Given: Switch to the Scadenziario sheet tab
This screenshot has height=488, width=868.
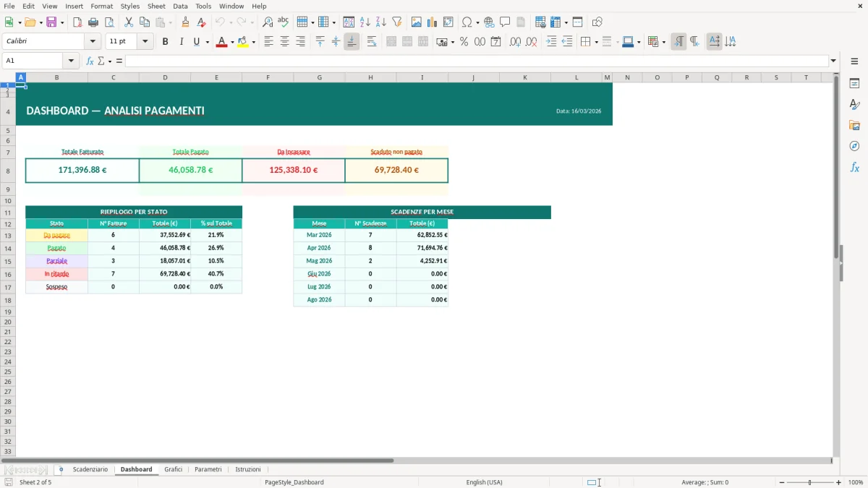Looking at the screenshot, I should pos(90,469).
